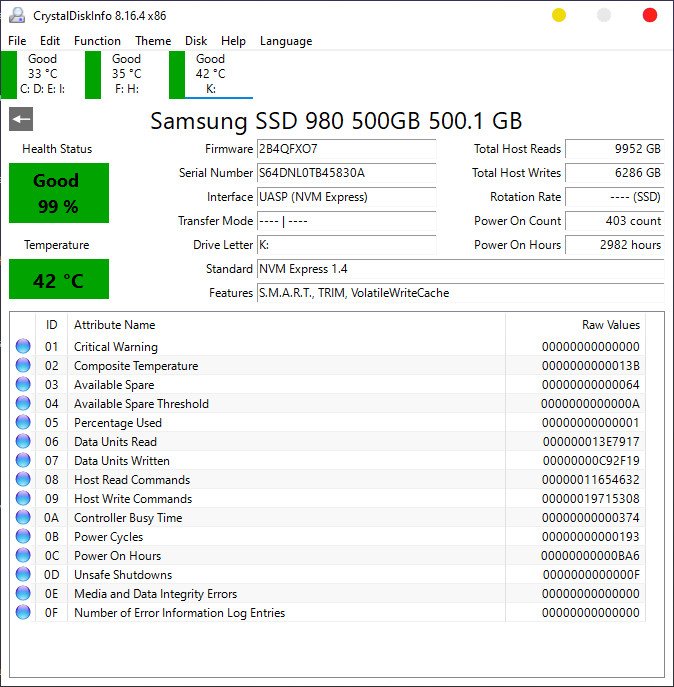Click raw value 00000000C92F19
The width and height of the screenshot is (674, 687).
pyautogui.click(x=591, y=460)
